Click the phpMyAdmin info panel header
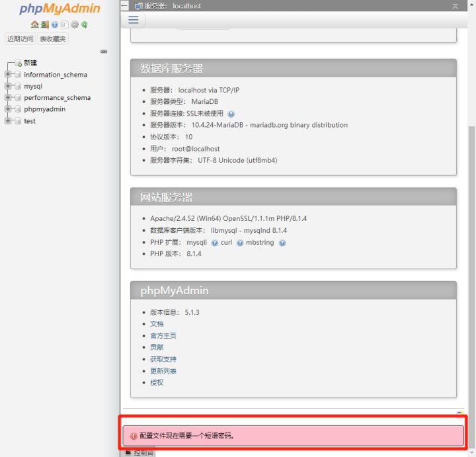Viewport: 476px width, 457px height. (x=294, y=290)
